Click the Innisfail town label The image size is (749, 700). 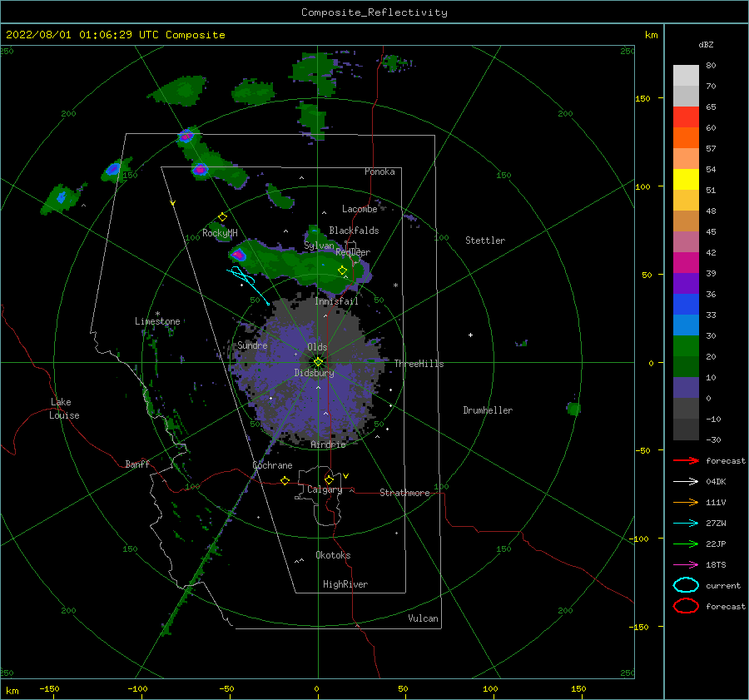coord(336,301)
